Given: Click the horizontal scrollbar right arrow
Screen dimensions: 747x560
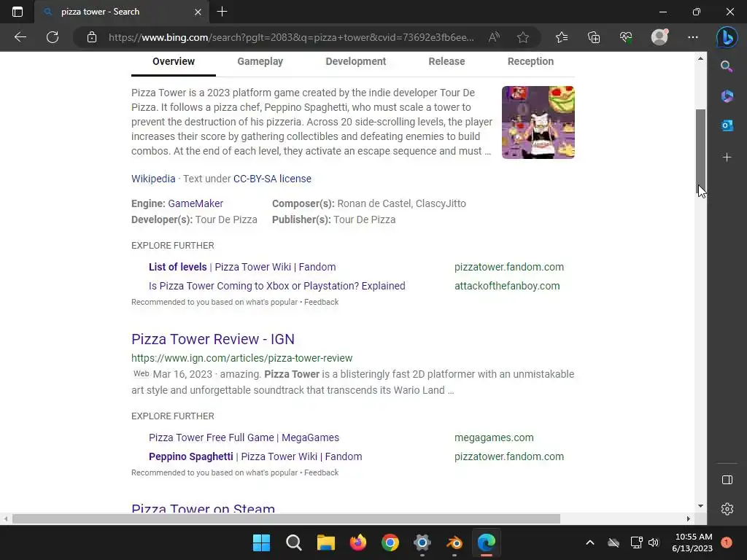Looking at the screenshot, I should coord(689,519).
